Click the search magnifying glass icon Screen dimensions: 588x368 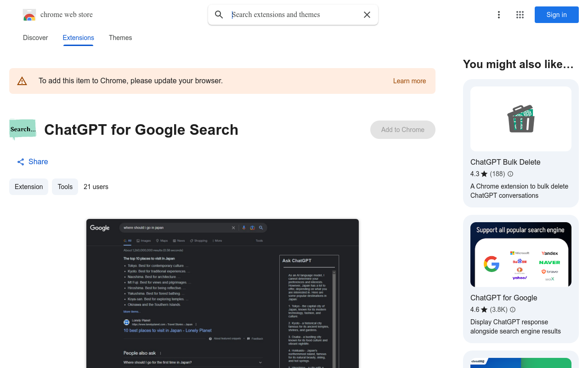coord(219,14)
